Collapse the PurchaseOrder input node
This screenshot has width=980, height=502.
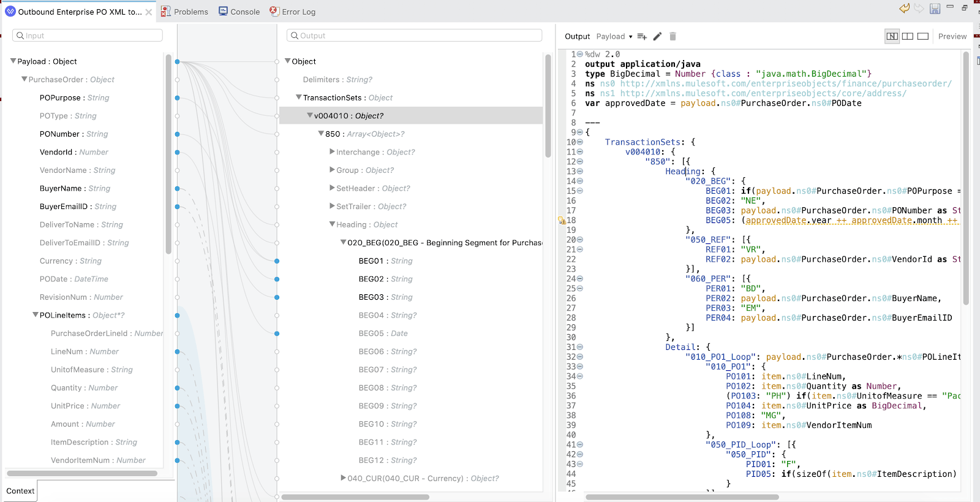[x=24, y=79]
